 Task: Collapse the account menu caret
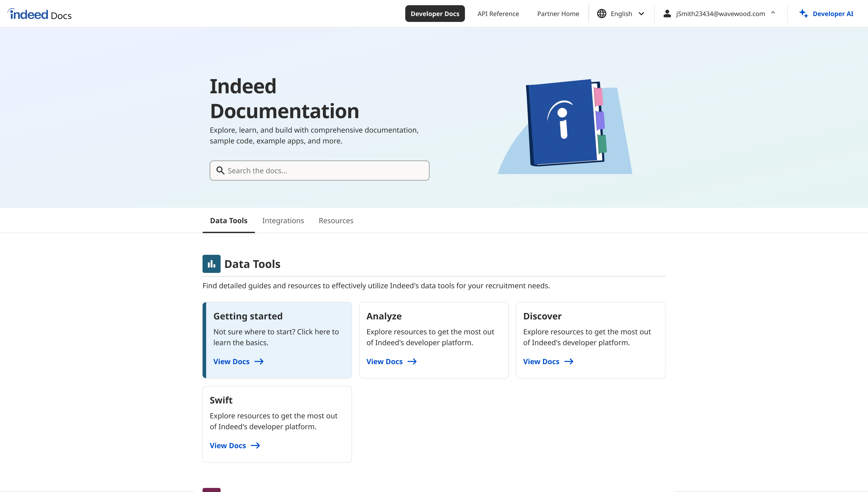(x=773, y=13)
